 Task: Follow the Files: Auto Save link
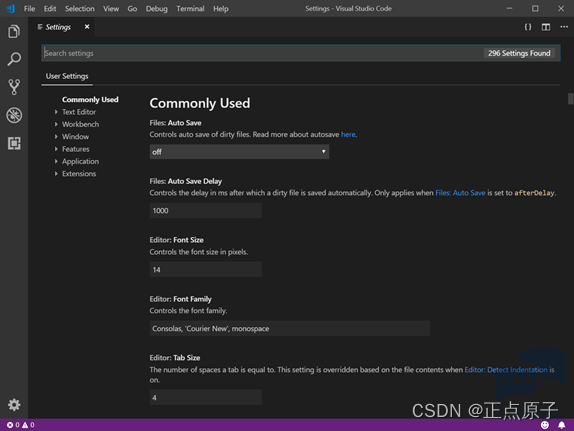460,193
